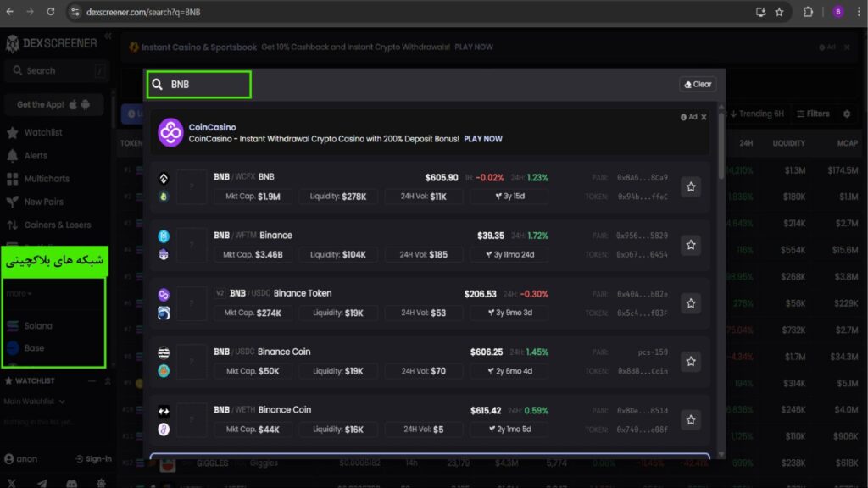Click the browser back arrow

coord(10,12)
